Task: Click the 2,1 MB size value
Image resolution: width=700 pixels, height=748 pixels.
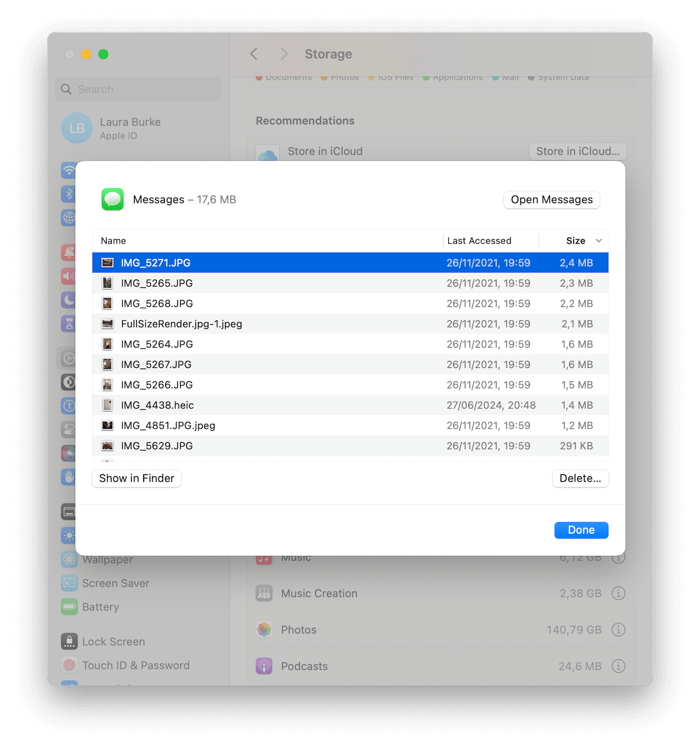Action: tap(577, 324)
